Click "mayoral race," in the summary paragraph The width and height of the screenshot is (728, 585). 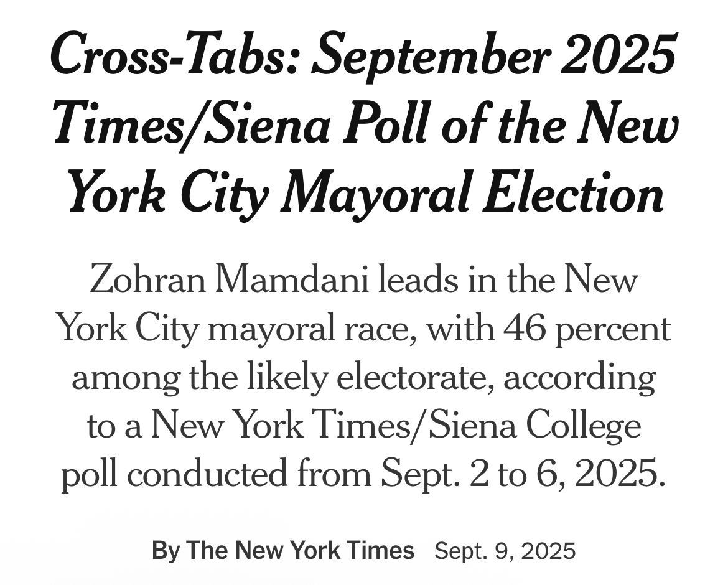[312, 329]
